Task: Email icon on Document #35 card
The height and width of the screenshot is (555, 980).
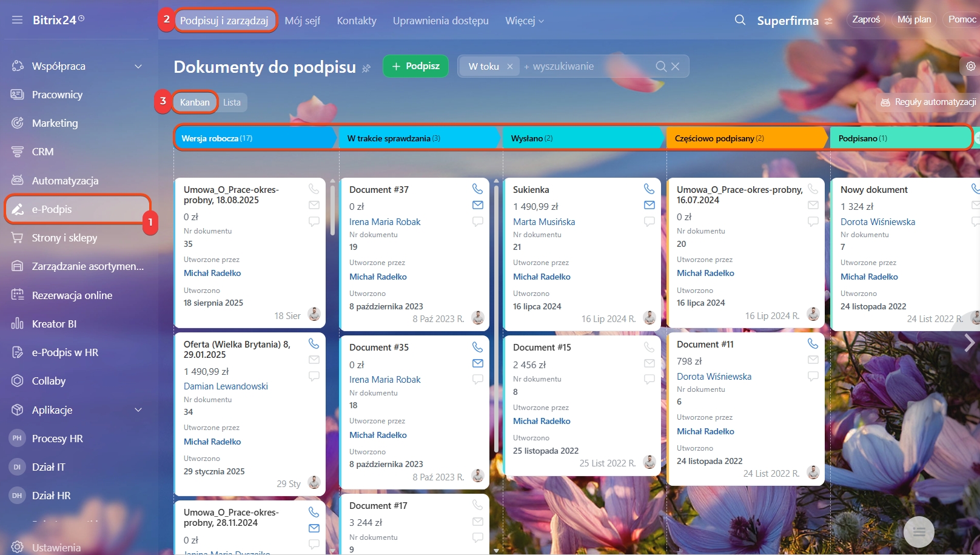Action: pyautogui.click(x=478, y=363)
